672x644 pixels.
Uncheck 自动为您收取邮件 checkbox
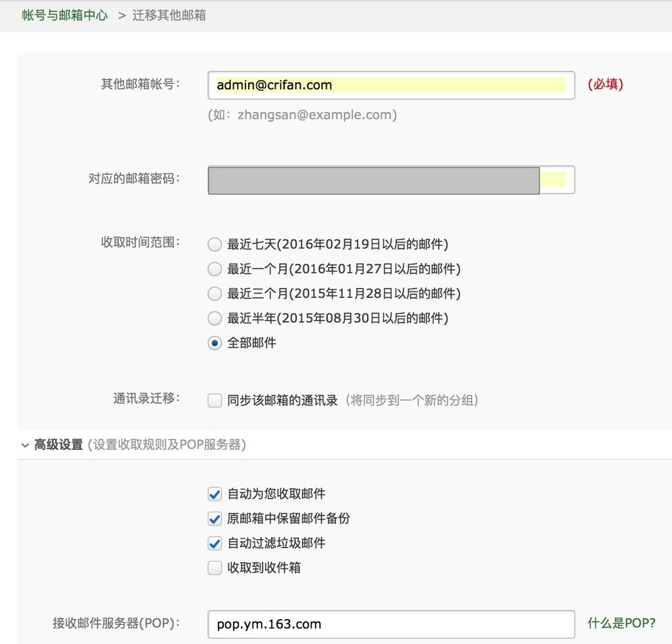[215, 494]
